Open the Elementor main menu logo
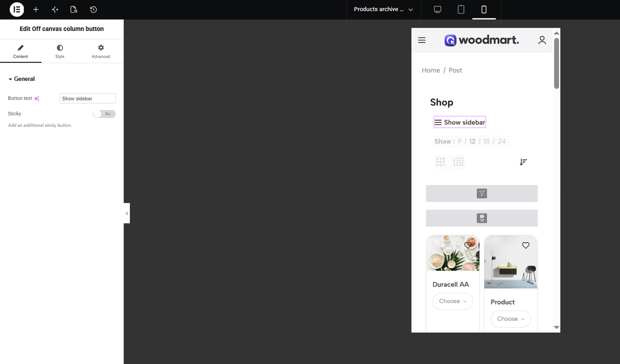Image resolution: width=620 pixels, height=364 pixels. point(16,9)
